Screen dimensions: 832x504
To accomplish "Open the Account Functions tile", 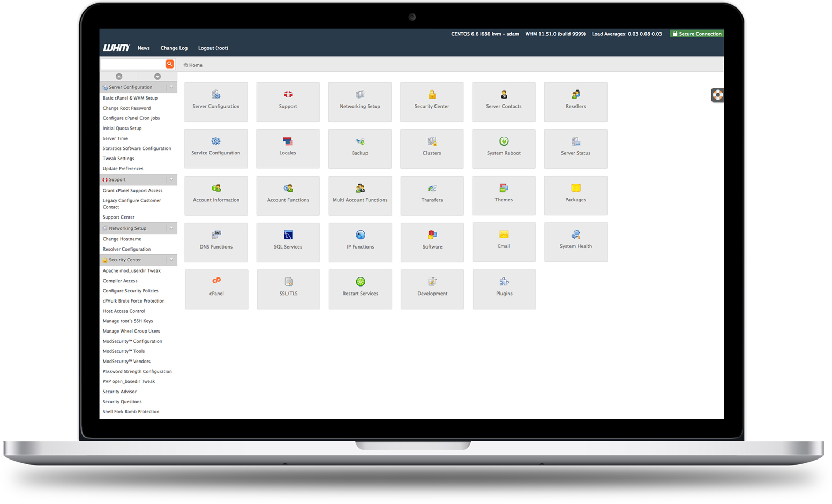I will 288,195.
